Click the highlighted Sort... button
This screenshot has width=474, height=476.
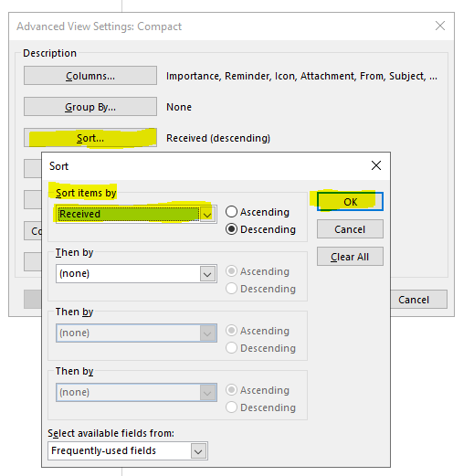(90, 138)
